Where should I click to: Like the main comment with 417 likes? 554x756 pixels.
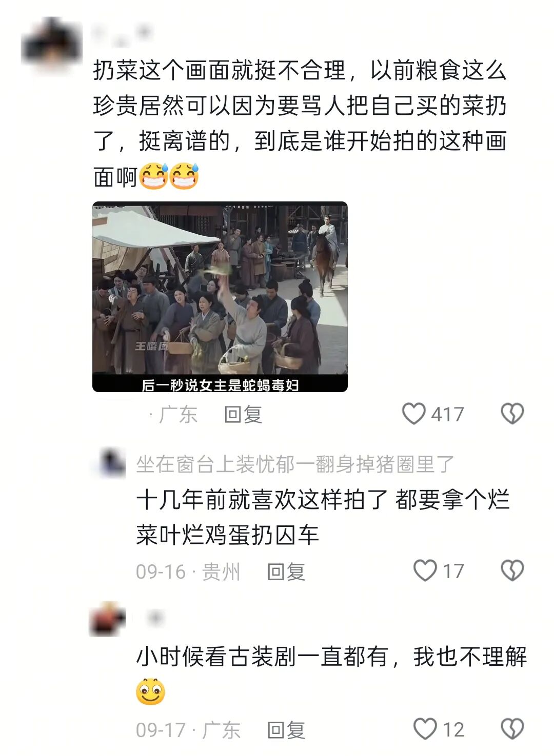[x=413, y=414]
